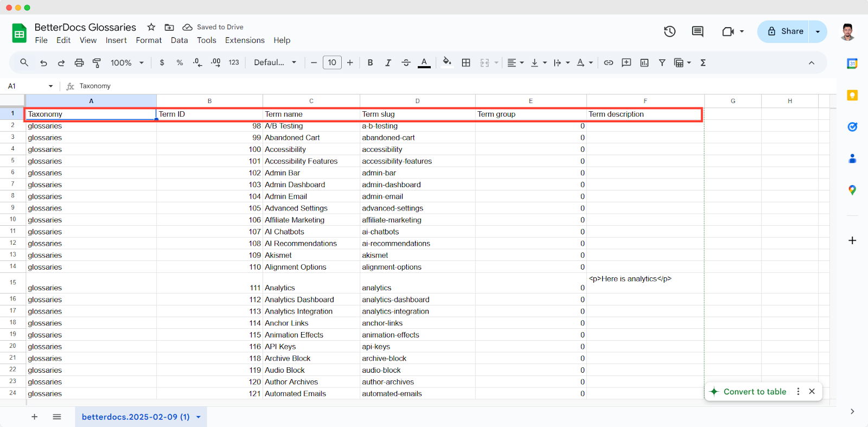Open the search menus magnifier icon
The image size is (868, 427).
click(x=24, y=62)
